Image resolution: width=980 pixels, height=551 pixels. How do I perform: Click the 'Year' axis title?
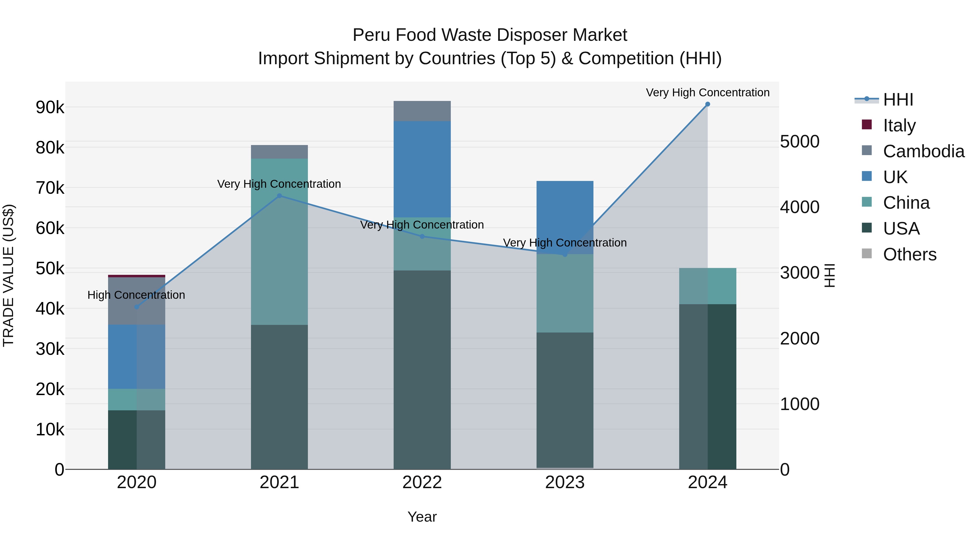[x=422, y=517]
